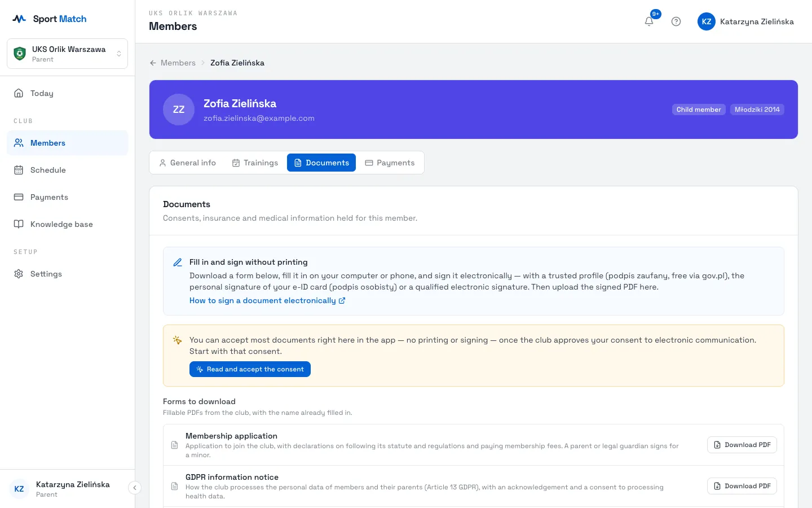Switch to General info tab
This screenshot has height=508, width=812.
click(187, 163)
